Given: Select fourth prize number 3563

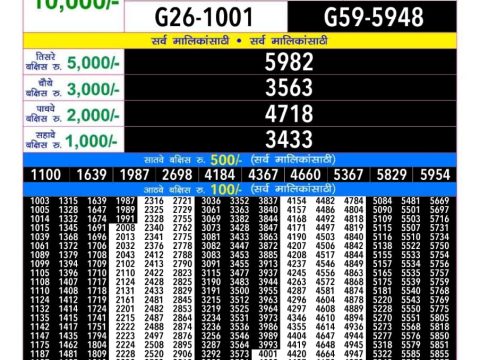Looking at the screenshot, I should (289, 88).
